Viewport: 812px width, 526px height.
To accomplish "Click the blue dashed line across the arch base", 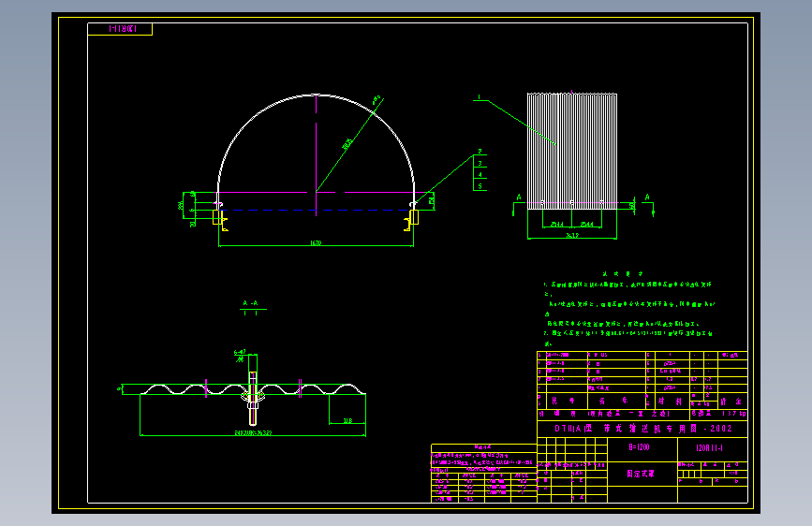I will (x=316, y=211).
